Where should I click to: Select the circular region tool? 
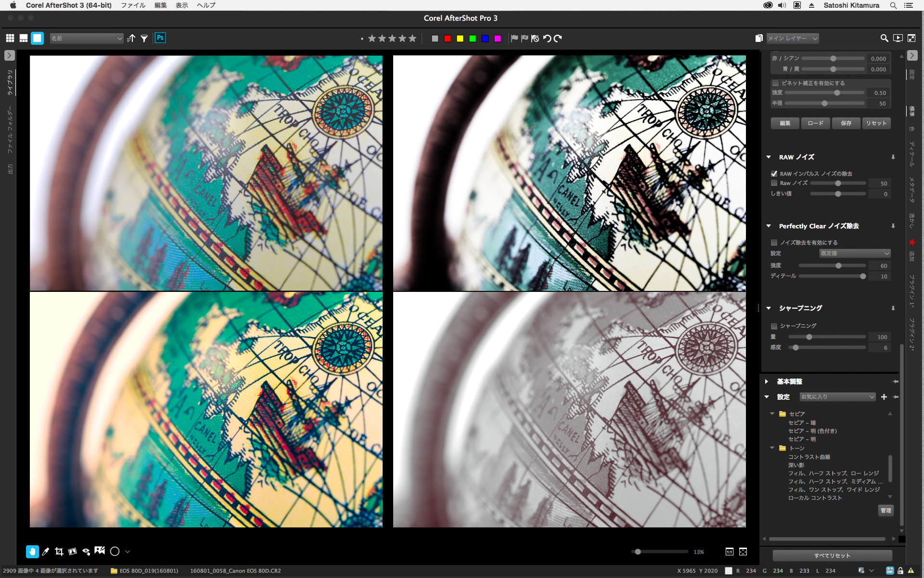[115, 552]
